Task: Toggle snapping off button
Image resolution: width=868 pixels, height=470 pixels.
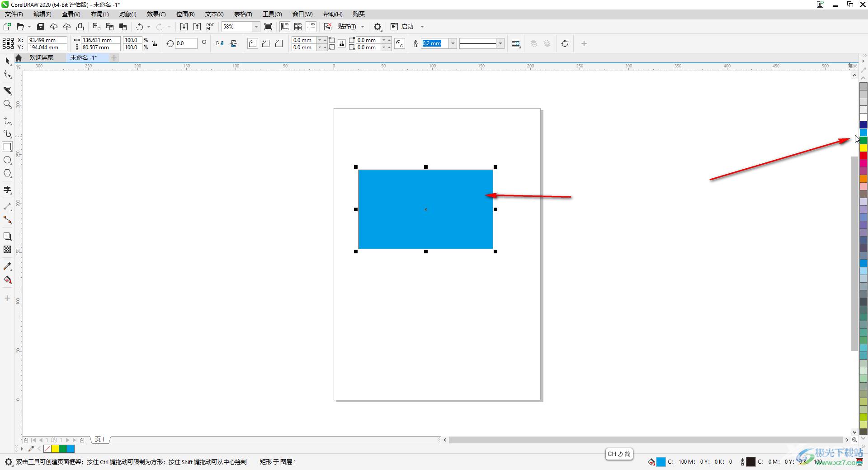Action: coord(328,27)
